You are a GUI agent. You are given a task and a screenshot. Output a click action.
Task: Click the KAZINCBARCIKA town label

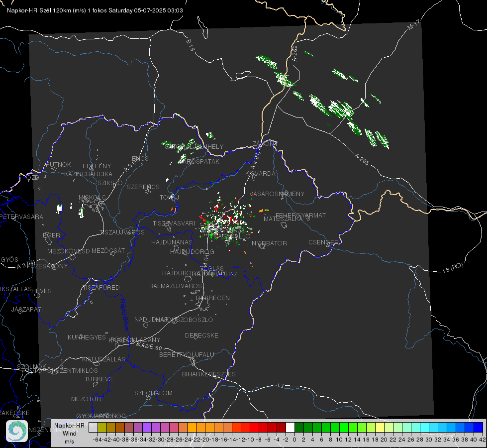click(x=88, y=174)
